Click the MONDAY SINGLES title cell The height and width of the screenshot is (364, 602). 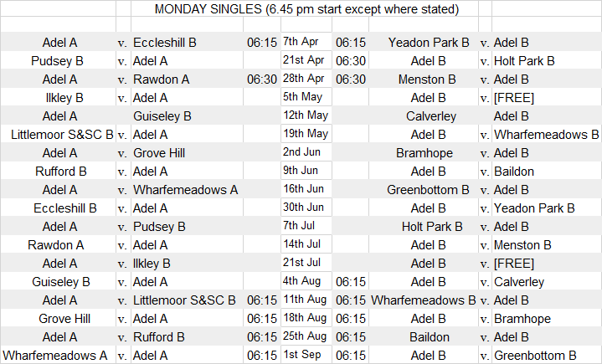306,9
